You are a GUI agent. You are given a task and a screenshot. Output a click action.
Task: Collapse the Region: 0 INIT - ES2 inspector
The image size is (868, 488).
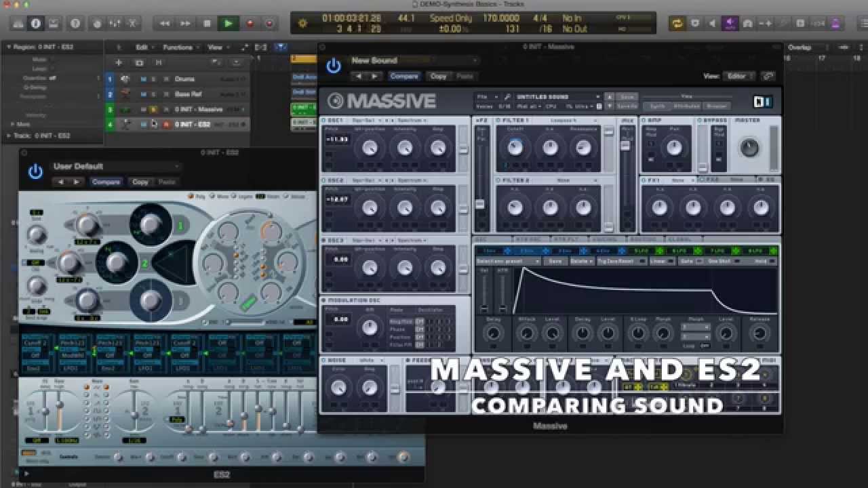tap(9, 47)
